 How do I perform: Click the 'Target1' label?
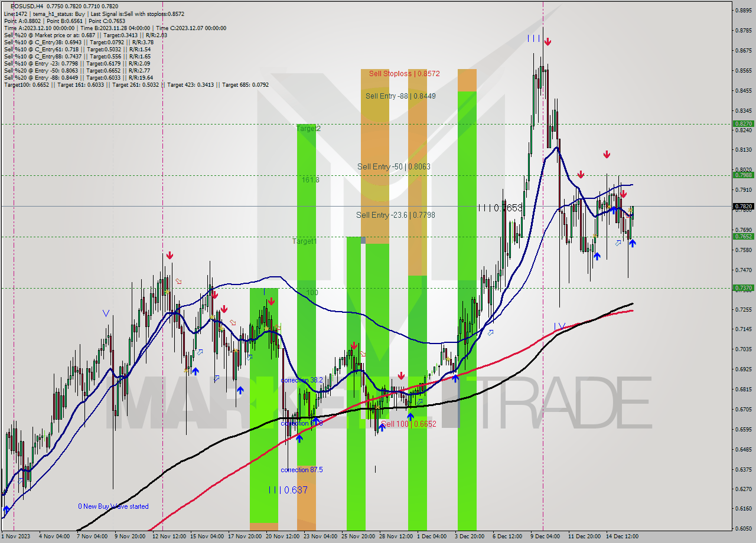(x=304, y=241)
